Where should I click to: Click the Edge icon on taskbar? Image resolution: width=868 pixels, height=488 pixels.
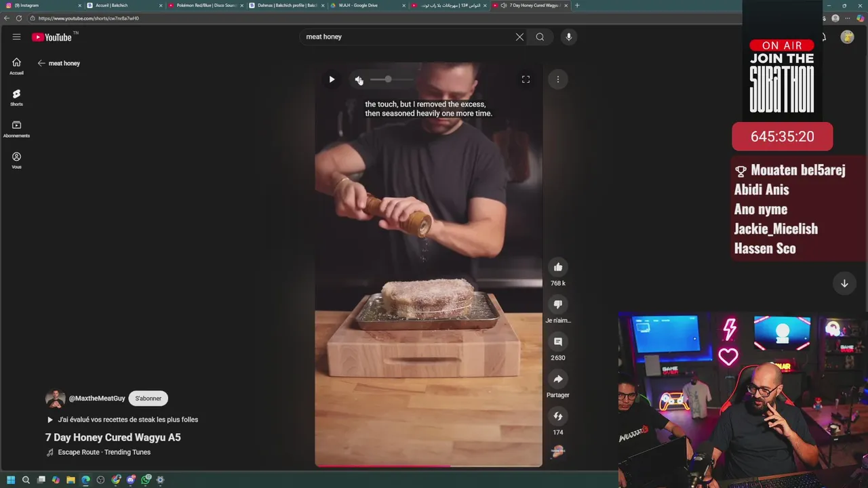click(x=85, y=480)
